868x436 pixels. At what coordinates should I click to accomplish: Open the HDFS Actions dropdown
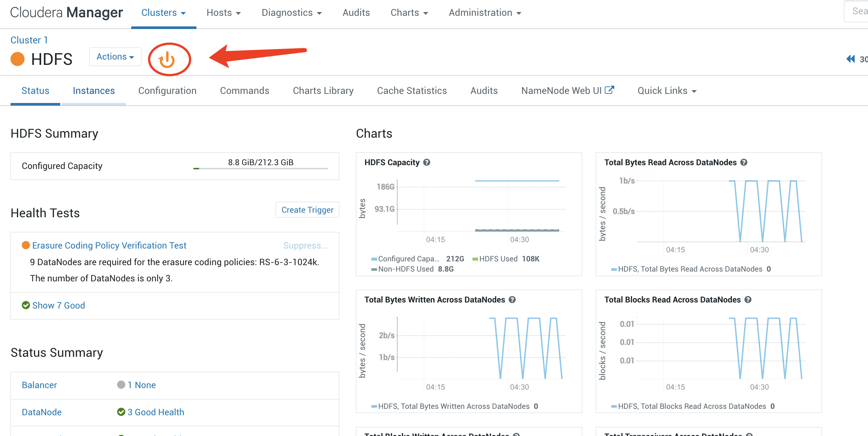coord(115,57)
